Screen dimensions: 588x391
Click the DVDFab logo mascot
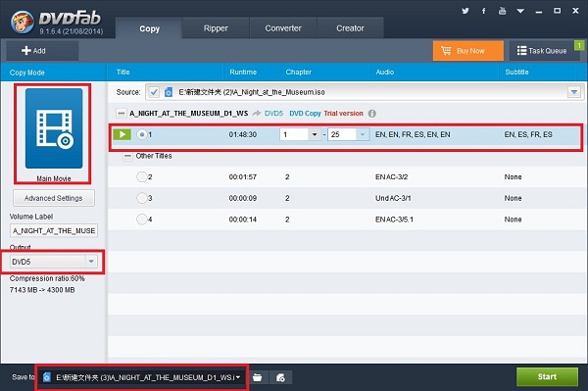point(23,22)
